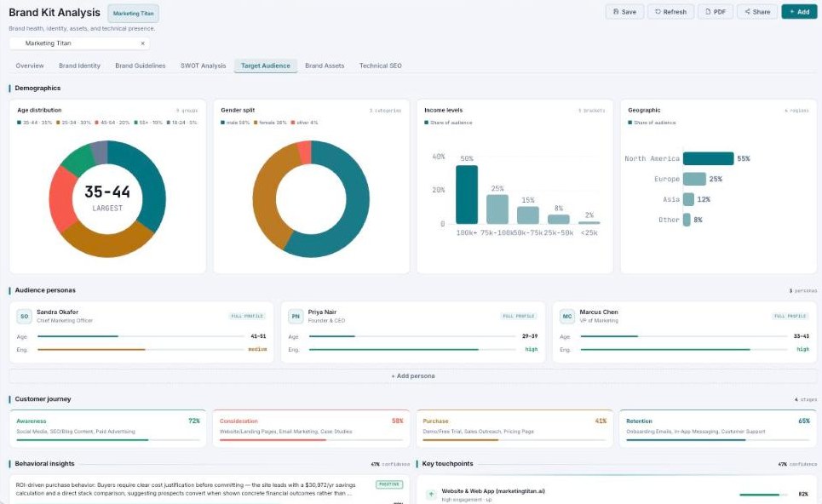822x504 pixels.
Task: Clear the Marketing Titan field with x
Action: point(142,43)
